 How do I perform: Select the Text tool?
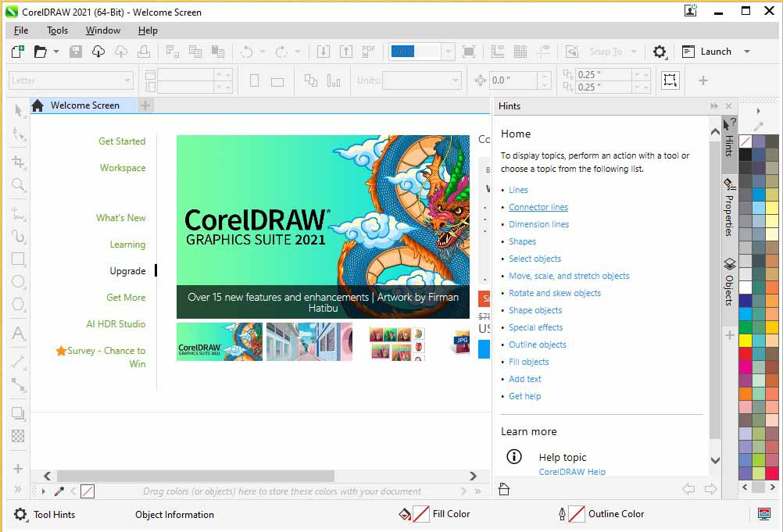click(x=18, y=334)
